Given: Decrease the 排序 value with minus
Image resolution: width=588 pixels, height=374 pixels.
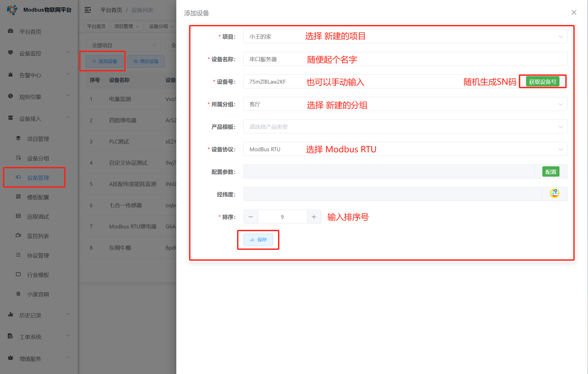Looking at the screenshot, I should coord(250,217).
